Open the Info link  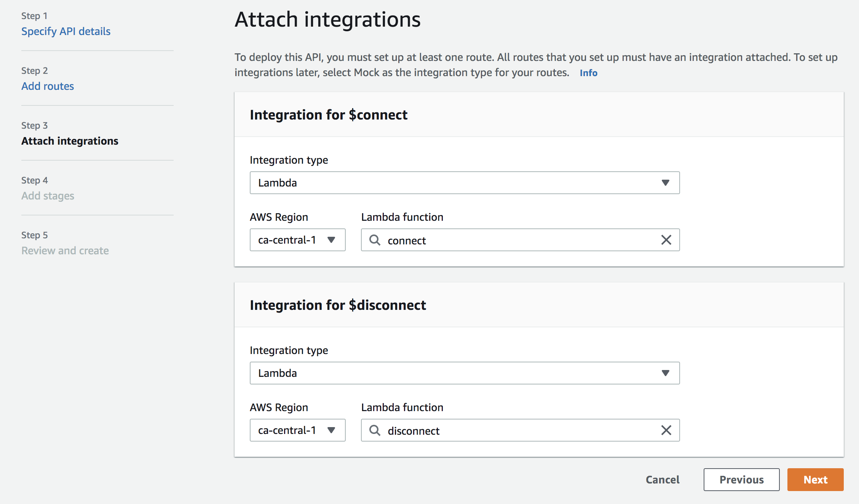588,73
